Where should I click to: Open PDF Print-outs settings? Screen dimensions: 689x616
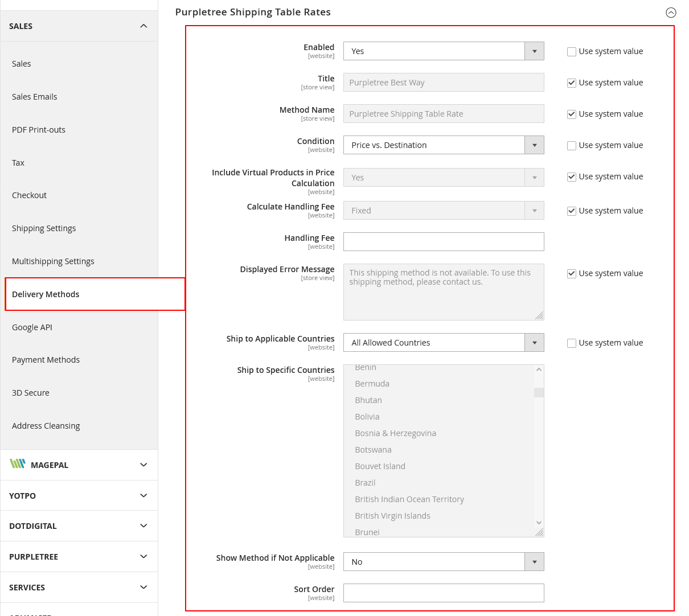[39, 130]
